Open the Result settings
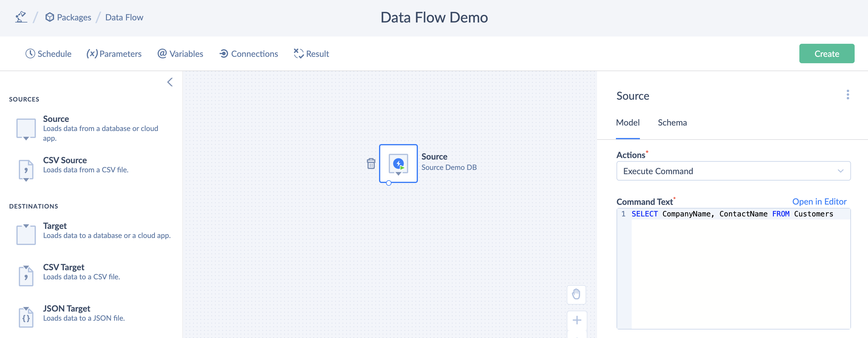868x338 pixels. 311,53
